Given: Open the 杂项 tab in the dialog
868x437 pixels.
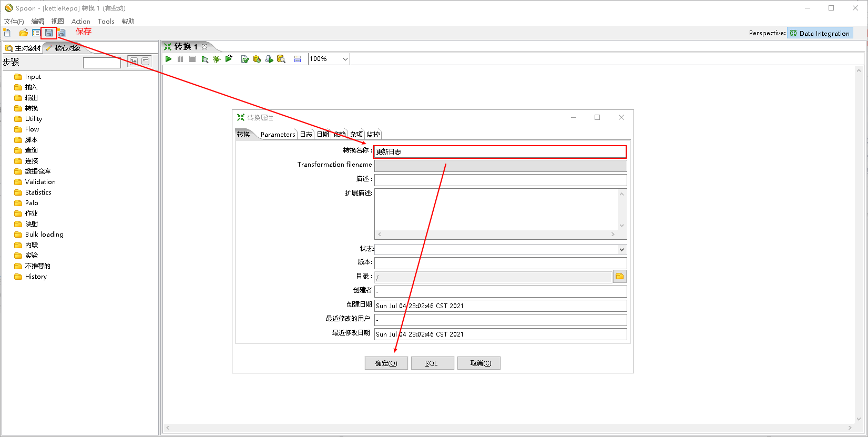Looking at the screenshot, I should (356, 135).
